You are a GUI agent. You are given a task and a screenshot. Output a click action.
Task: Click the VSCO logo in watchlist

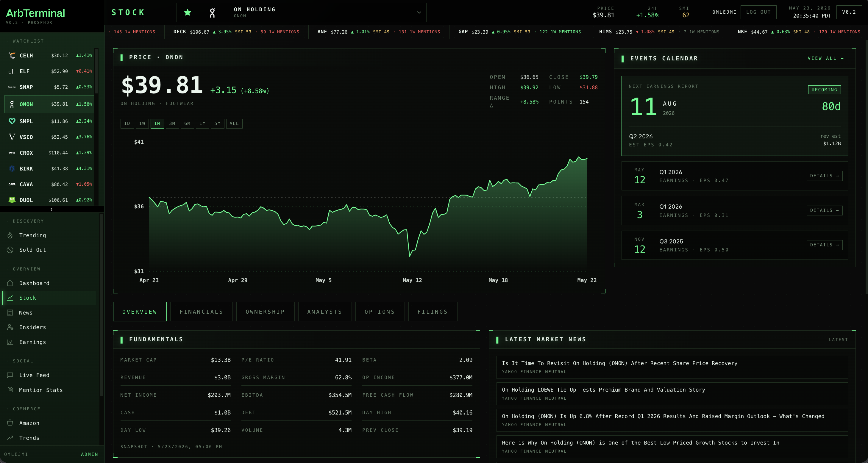coord(12,137)
